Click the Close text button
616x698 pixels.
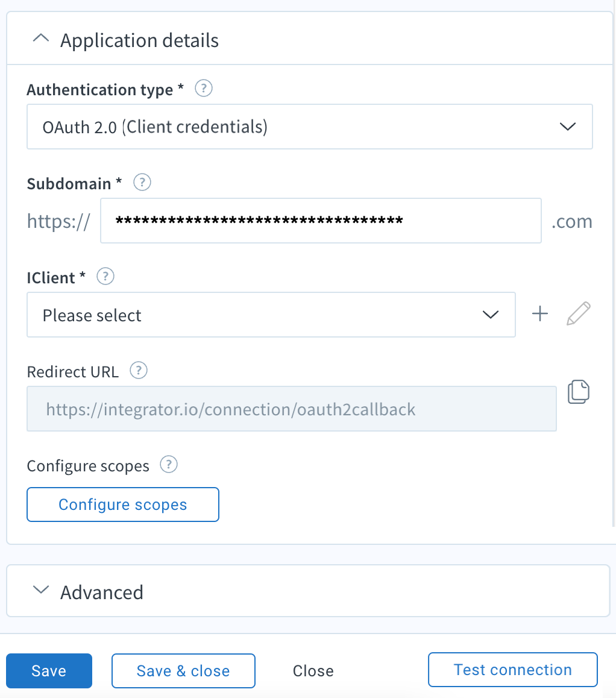tap(313, 671)
